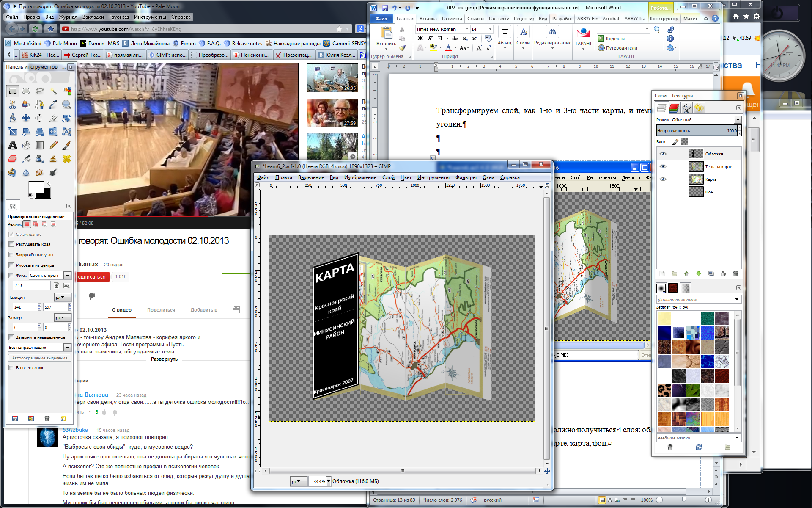This screenshot has width=812, height=508.
Task: Create a new layer in Layers panel
Action: [662, 274]
